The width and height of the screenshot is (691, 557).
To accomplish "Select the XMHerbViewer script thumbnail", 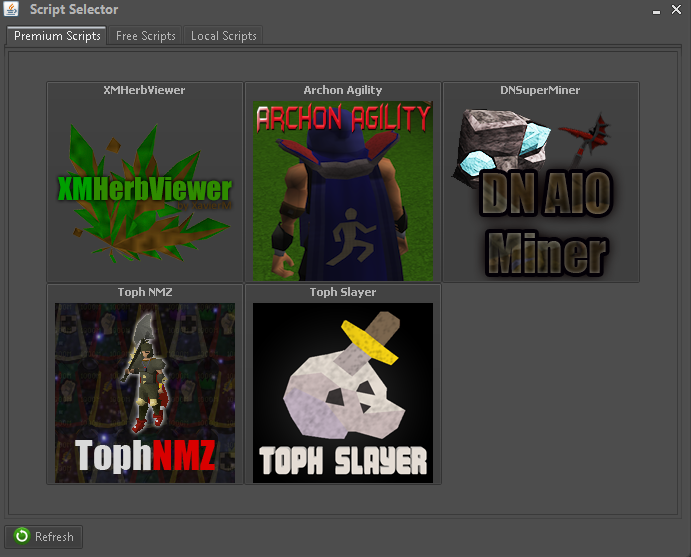I will (145, 191).
